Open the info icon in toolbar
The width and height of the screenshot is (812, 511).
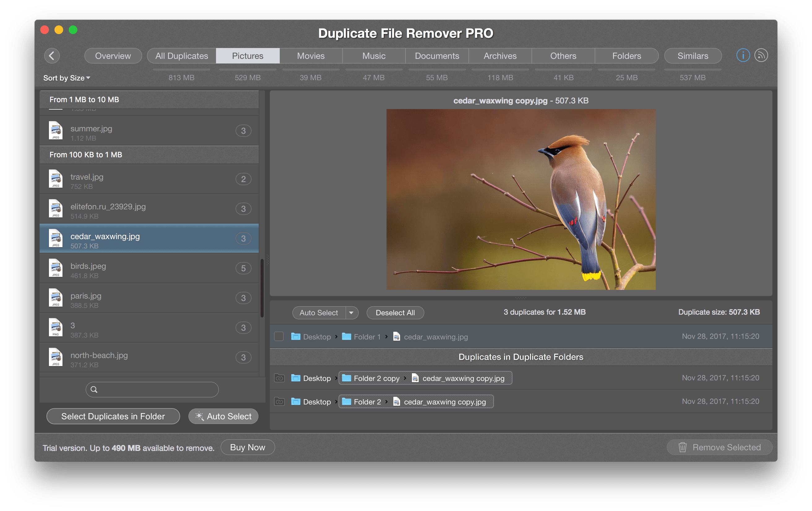pos(743,55)
